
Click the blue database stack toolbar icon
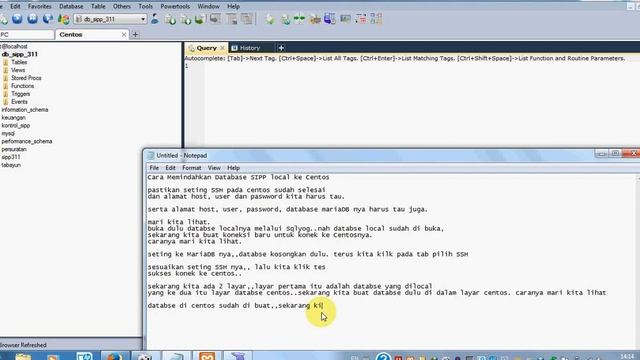(x=330, y=19)
